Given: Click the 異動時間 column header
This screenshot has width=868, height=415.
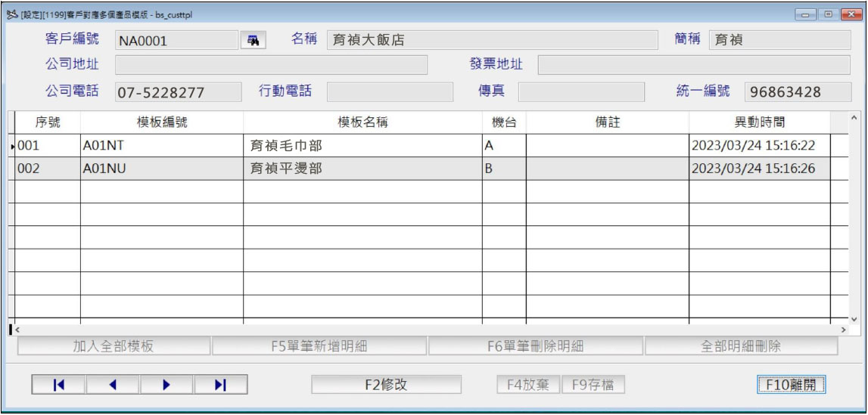Looking at the screenshot, I should (x=760, y=122).
